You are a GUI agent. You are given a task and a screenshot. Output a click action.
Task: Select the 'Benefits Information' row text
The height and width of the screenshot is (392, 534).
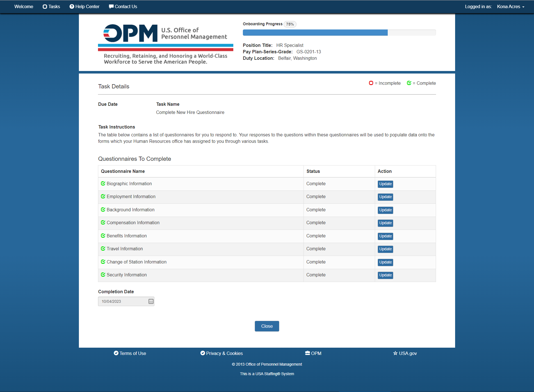[127, 236]
